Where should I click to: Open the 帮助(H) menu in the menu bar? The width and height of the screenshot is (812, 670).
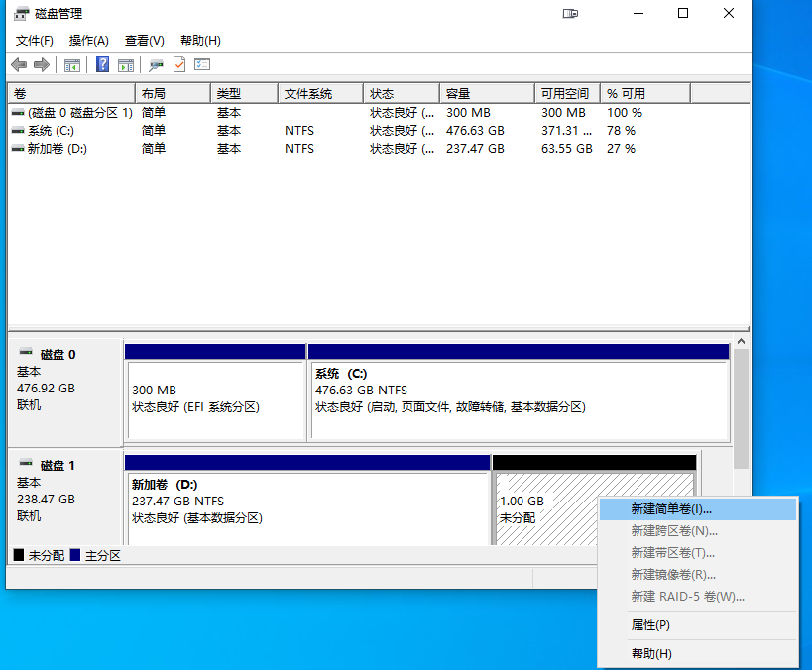tap(200, 41)
